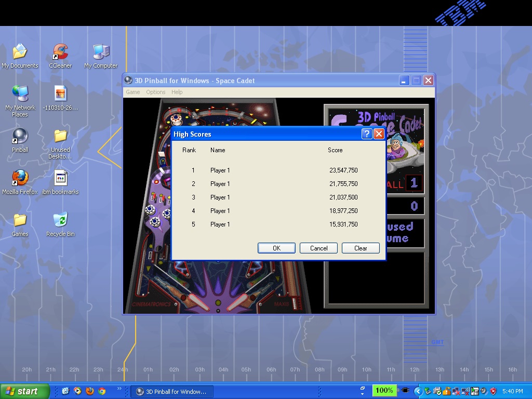Open the Options menu
This screenshot has height=399, width=532.
155,92
